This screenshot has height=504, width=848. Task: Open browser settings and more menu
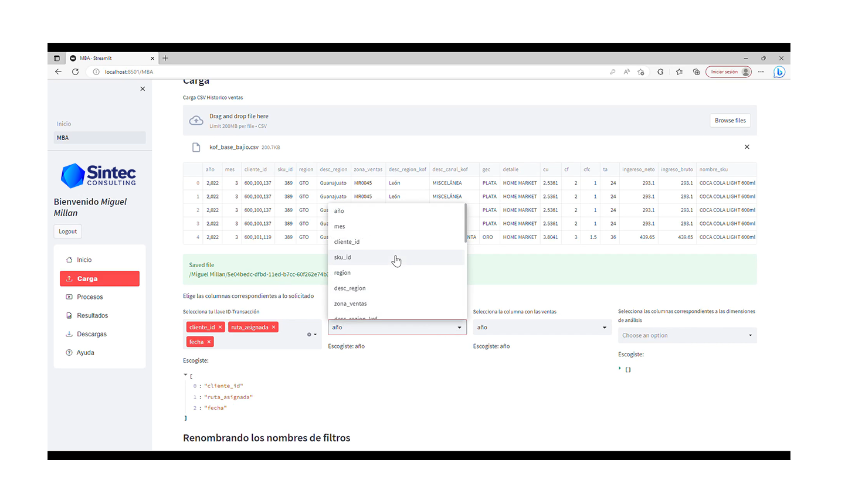click(761, 72)
